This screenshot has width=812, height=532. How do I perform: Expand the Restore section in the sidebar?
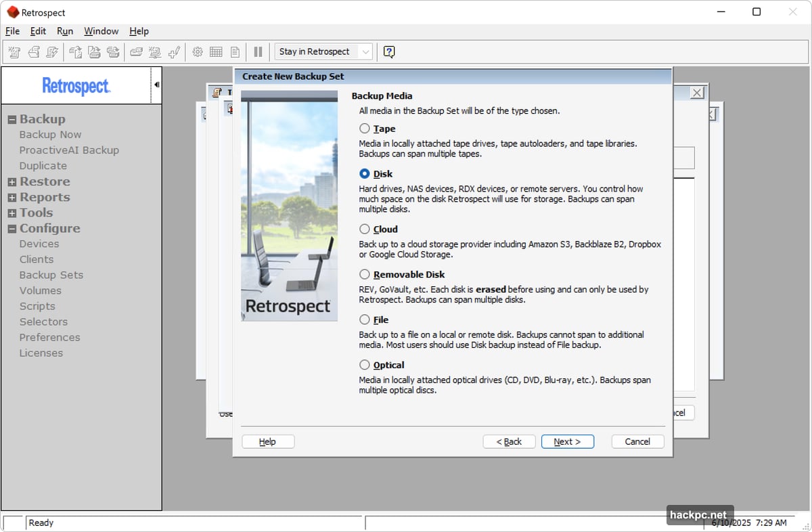(x=12, y=181)
